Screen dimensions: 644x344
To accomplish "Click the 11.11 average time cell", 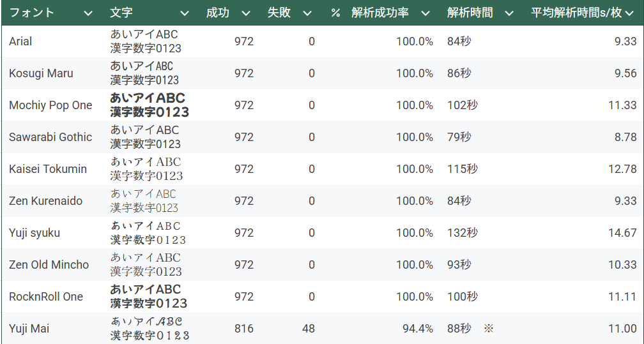I will pos(622,297).
